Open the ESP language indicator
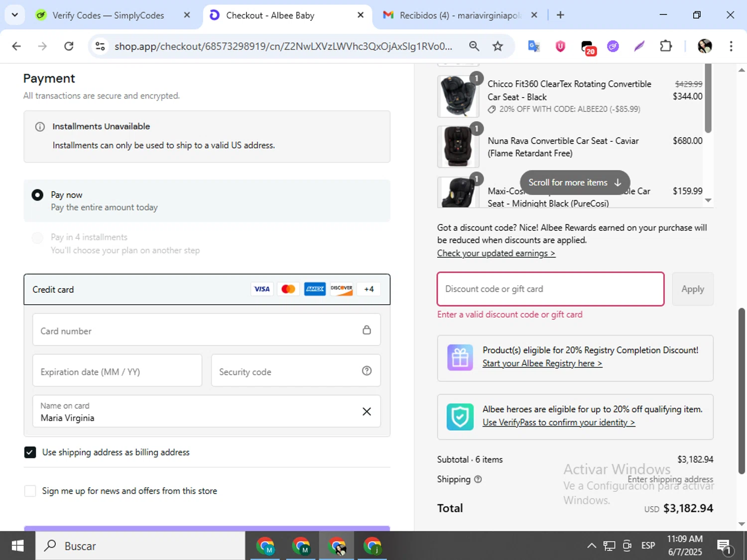 pyautogui.click(x=648, y=546)
